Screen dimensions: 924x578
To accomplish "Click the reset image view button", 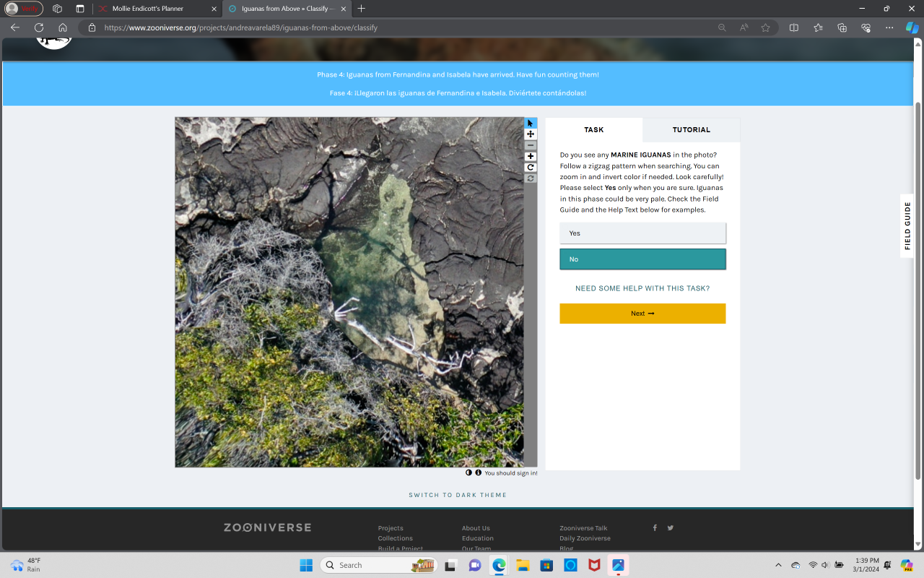I will 531,178.
